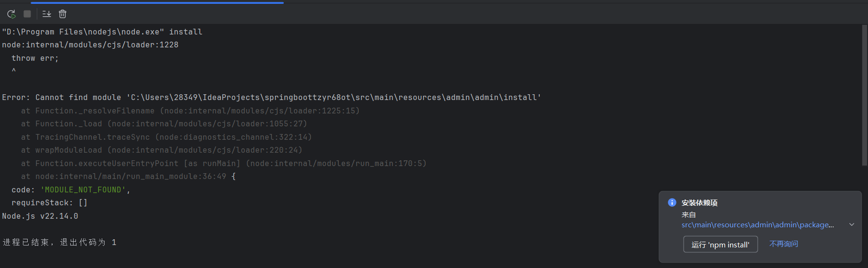Click the 'at Function.executeUserEntryPoint' stack line
This screenshot has width=868, height=268.
224,163
